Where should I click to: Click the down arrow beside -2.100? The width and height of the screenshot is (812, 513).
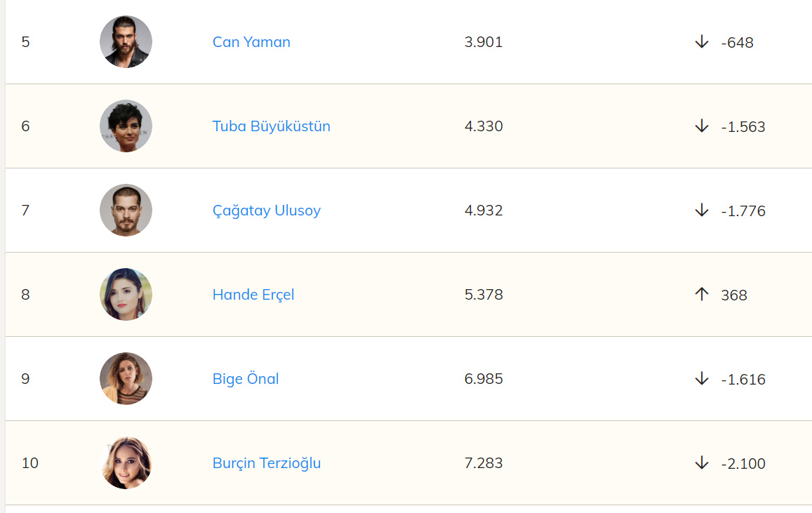701,463
